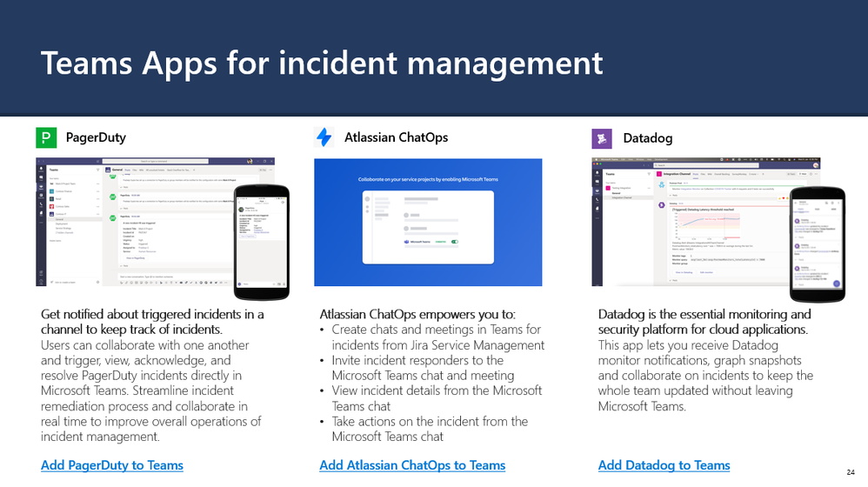The height and width of the screenshot is (487, 868).
Task: Click 'Users can collaborate with one another' paragraph
Action: tap(150, 390)
